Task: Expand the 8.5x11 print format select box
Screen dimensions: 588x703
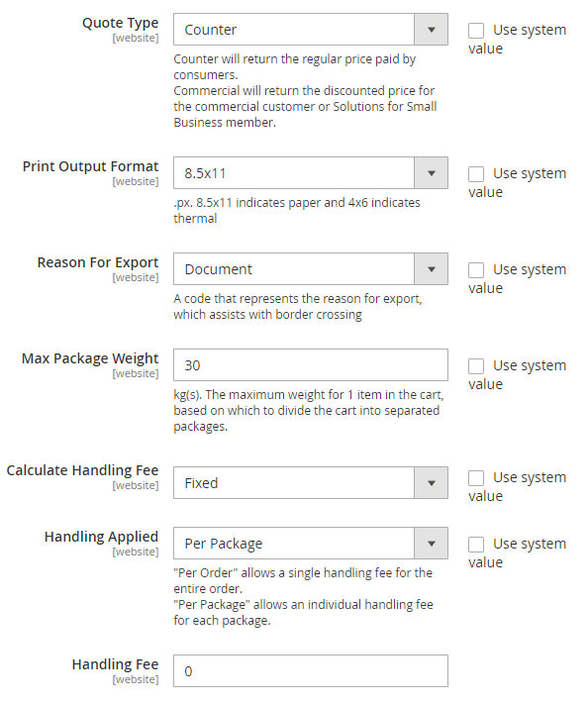Action: pyautogui.click(x=311, y=173)
